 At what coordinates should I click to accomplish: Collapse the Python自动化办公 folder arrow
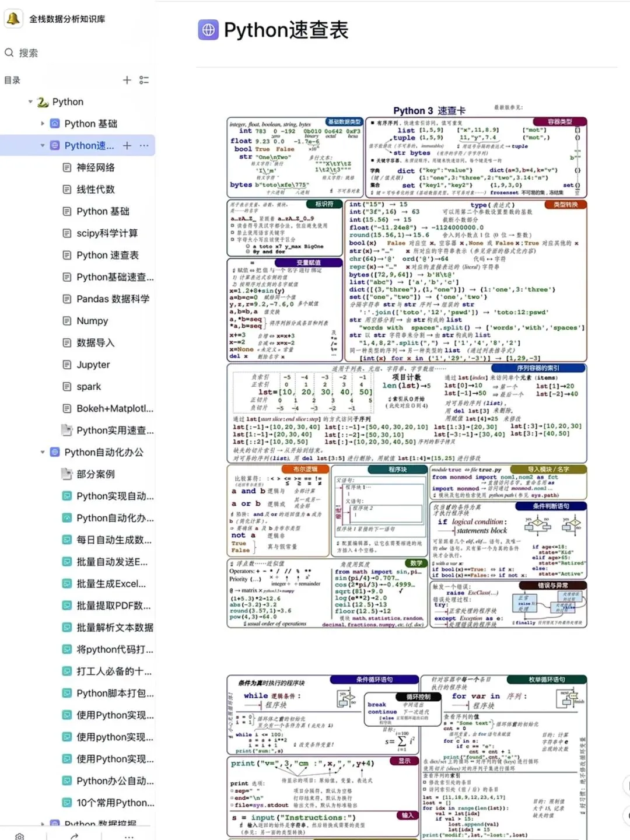[x=43, y=452]
